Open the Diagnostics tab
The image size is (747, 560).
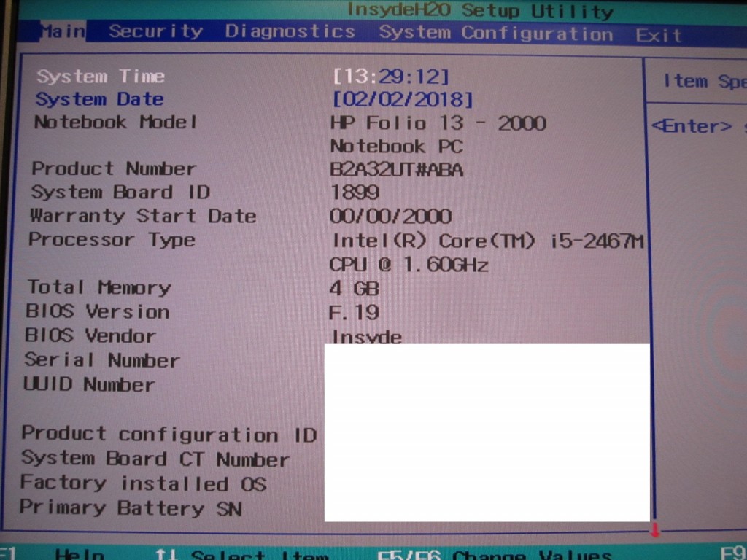[290, 31]
